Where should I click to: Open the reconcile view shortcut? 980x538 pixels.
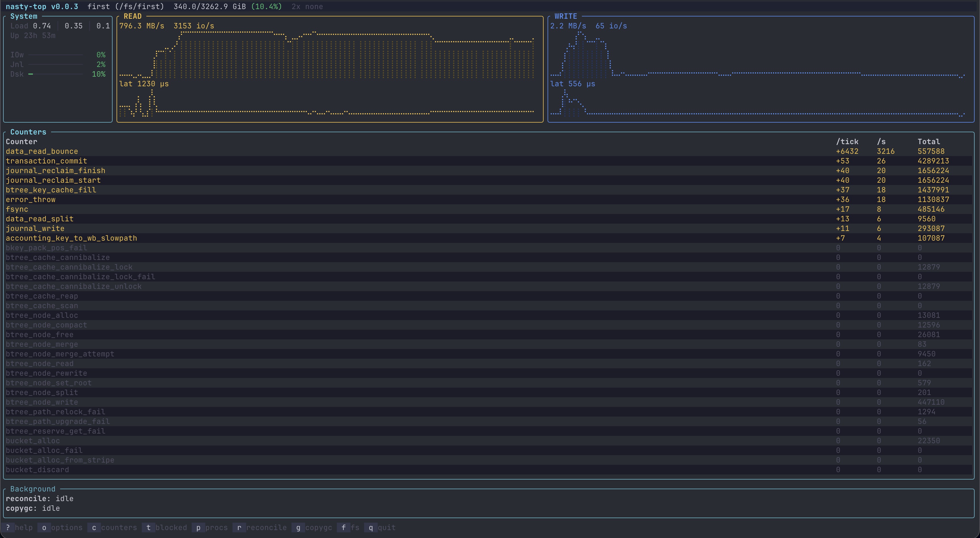(260, 527)
